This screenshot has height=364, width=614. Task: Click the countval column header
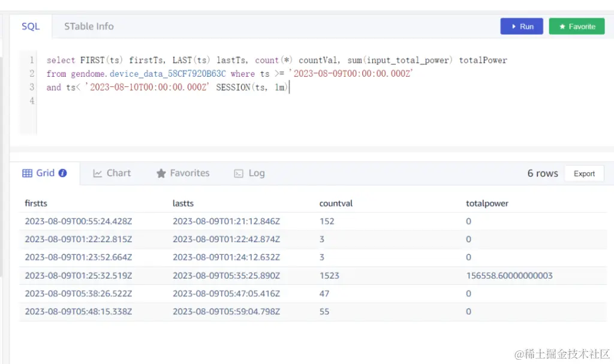(336, 203)
